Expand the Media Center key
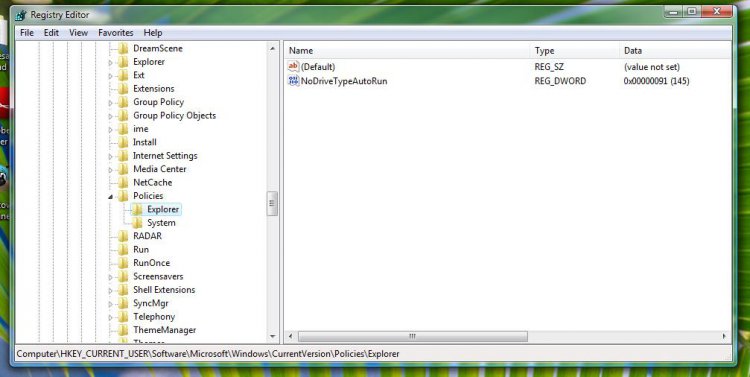 tap(110, 169)
